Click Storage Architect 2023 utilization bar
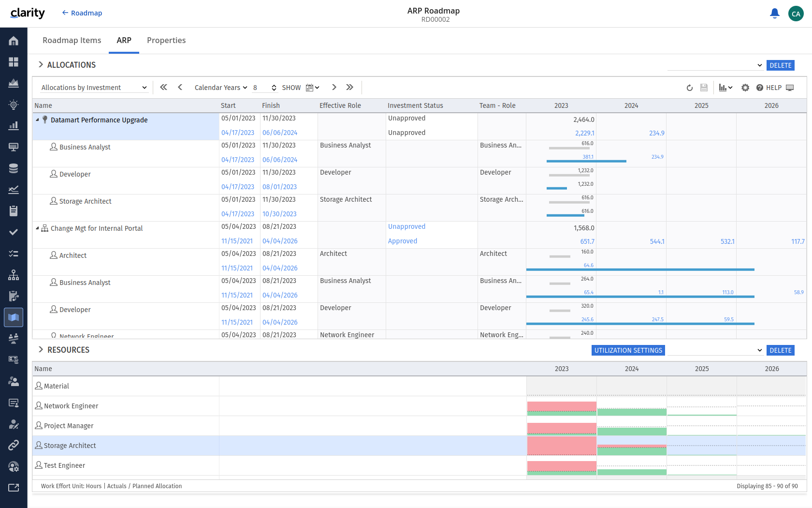Screen dimensions: 812x508 [562, 446]
